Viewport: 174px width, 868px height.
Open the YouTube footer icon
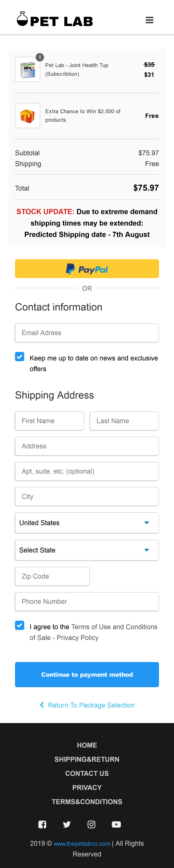pyautogui.click(x=116, y=824)
